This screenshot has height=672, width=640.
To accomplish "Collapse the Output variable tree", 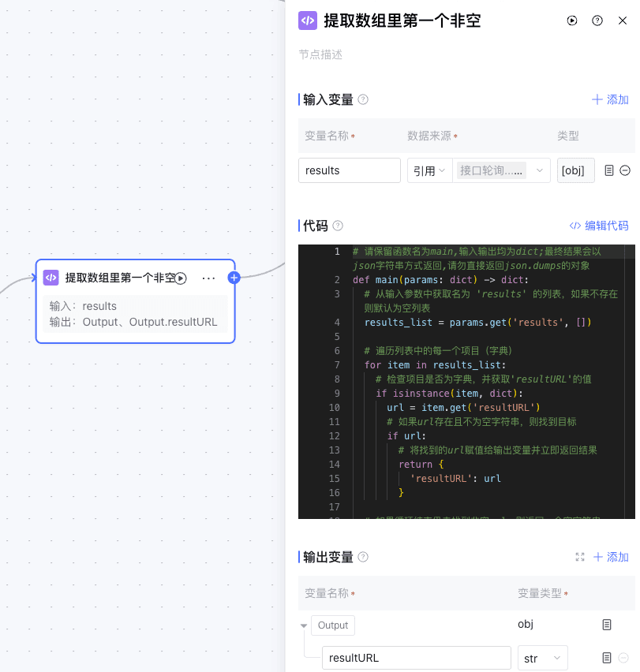I will click(x=304, y=625).
